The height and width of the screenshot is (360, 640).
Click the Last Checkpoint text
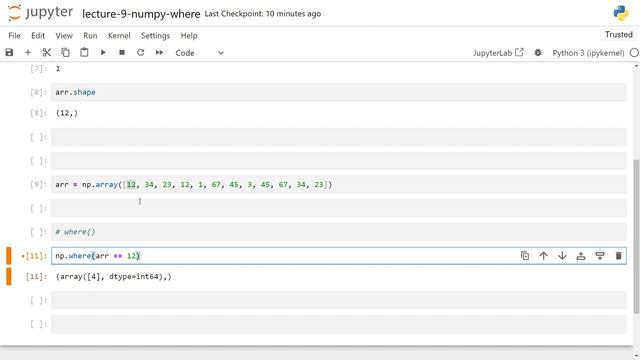pos(263,14)
